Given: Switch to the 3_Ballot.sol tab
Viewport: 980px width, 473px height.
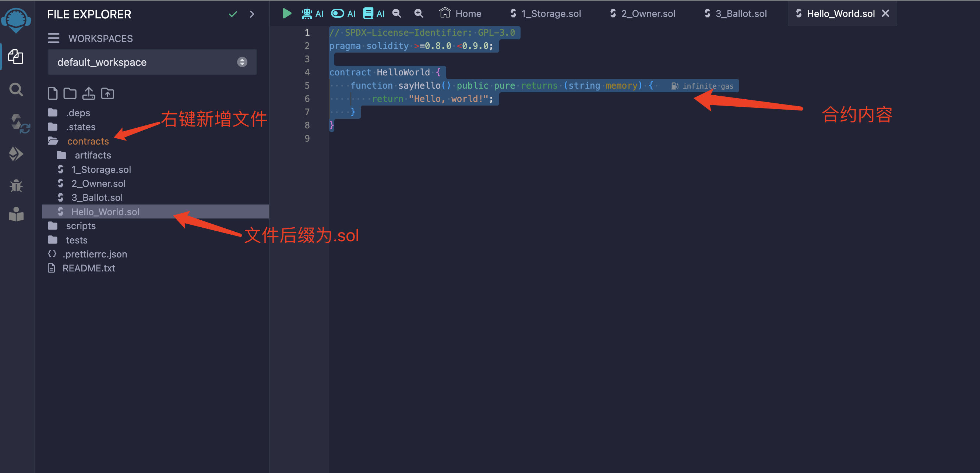Looking at the screenshot, I should (x=736, y=14).
